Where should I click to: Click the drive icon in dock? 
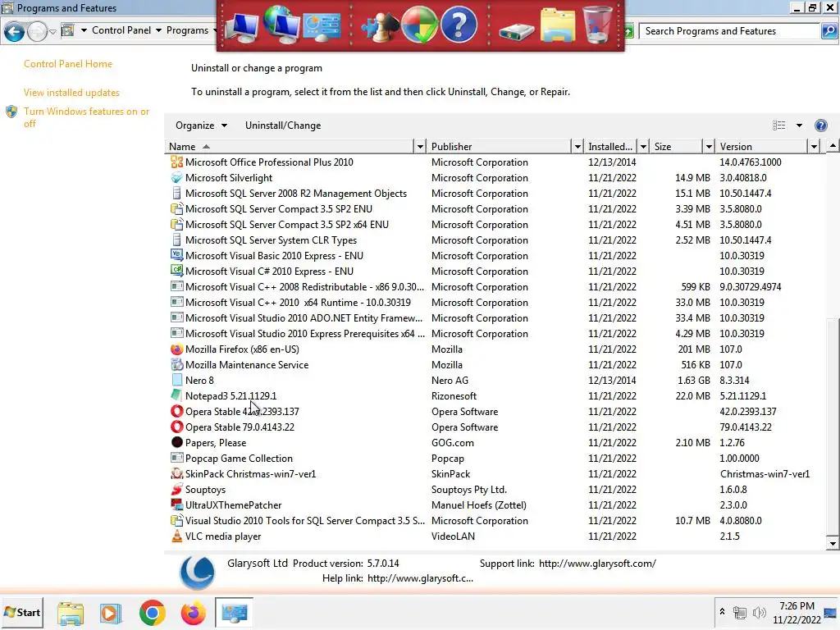coord(517,31)
